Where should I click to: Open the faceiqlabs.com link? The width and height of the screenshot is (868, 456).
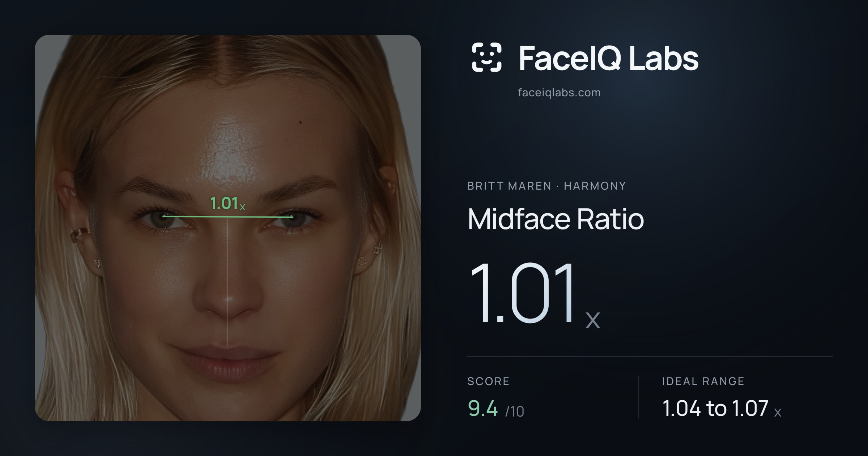pos(559,93)
